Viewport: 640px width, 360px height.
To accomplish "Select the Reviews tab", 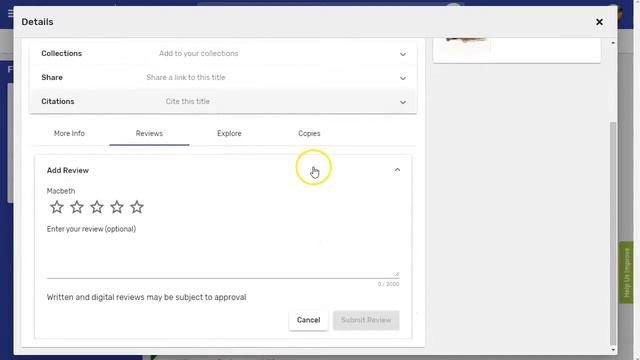I will 149,133.
